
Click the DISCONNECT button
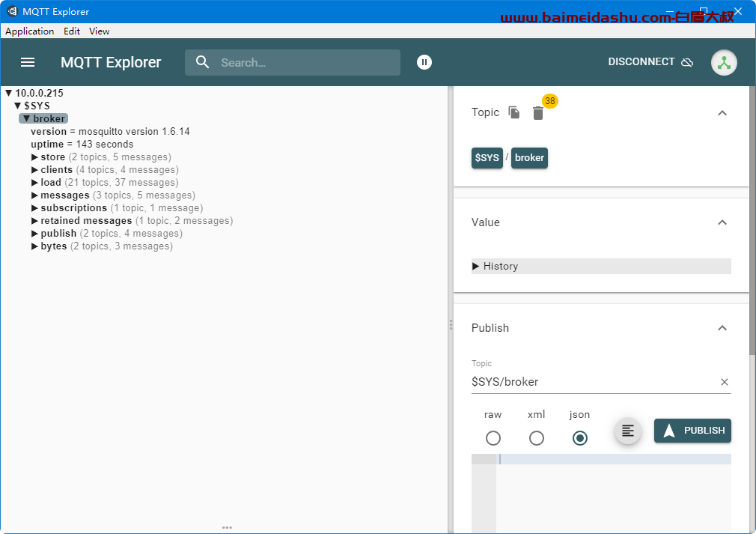pos(650,61)
